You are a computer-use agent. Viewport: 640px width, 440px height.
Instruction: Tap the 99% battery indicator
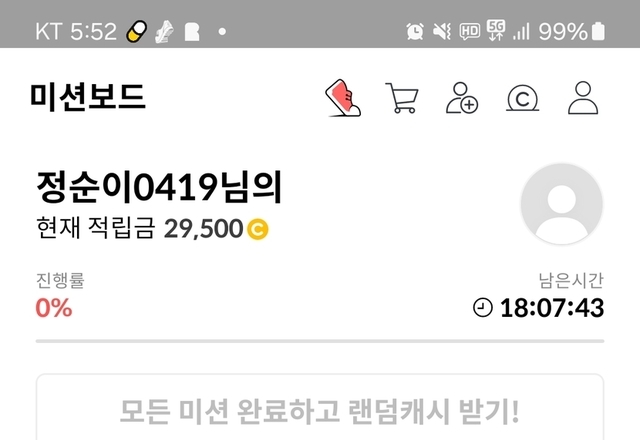[x=571, y=31]
